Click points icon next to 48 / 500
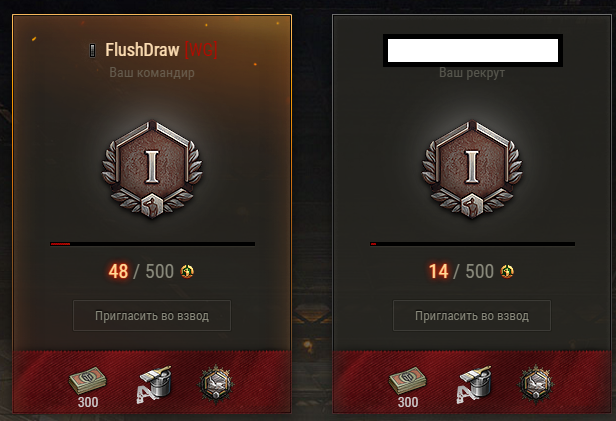The height and width of the screenshot is (421, 616). pos(187,271)
